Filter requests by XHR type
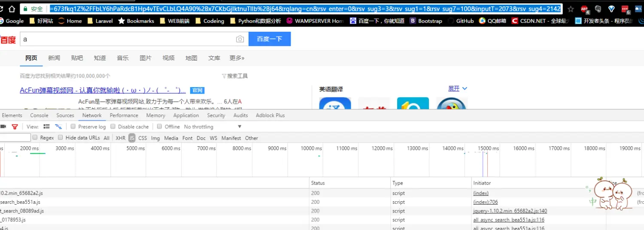The image size is (644, 230). [121, 138]
